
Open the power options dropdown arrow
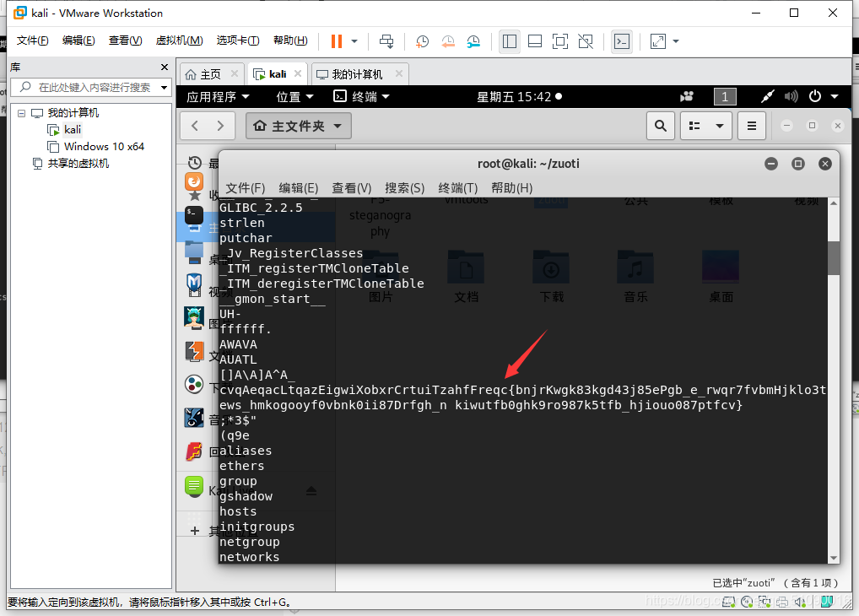point(354,41)
